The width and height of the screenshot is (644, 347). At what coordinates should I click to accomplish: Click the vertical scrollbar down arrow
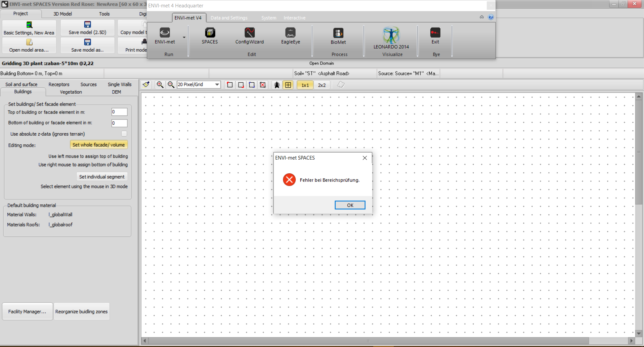(x=639, y=333)
